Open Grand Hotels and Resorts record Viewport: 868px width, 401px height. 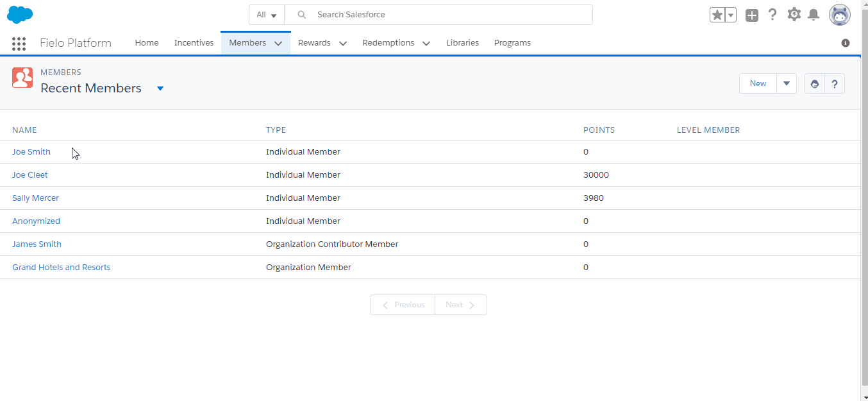61,268
